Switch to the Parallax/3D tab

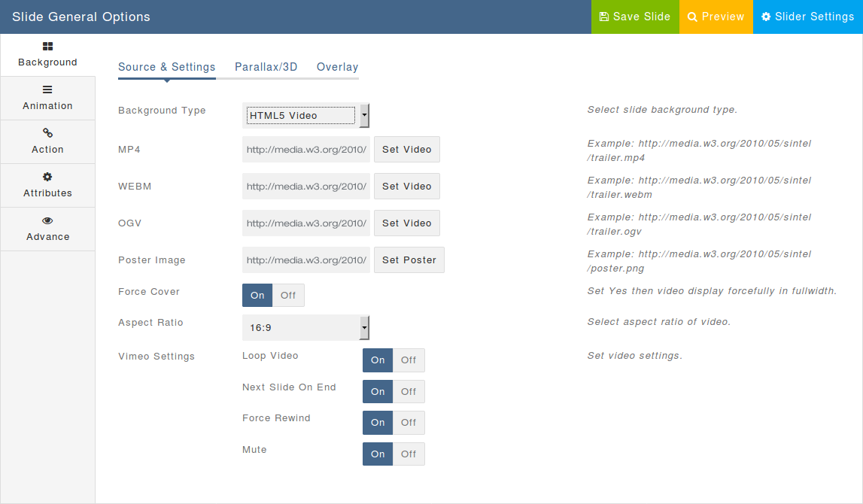click(266, 67)
